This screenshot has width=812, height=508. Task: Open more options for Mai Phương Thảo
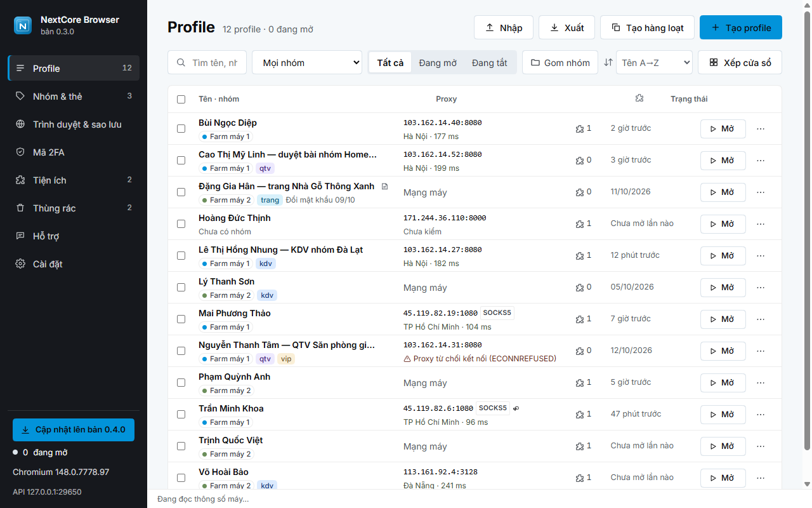tap(761, 319)
